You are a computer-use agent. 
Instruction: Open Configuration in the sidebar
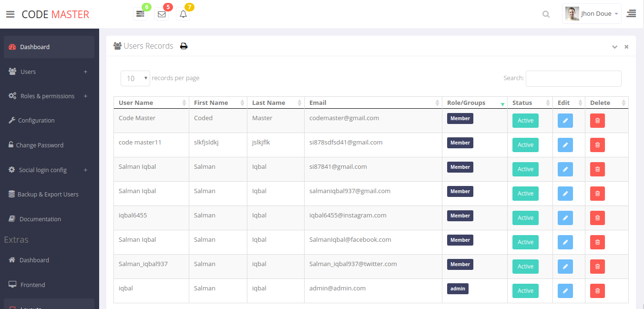click(36, 121)
